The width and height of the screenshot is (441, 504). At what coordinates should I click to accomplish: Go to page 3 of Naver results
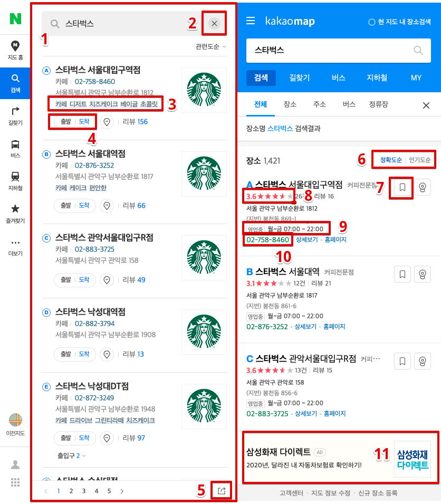point(84,491)
